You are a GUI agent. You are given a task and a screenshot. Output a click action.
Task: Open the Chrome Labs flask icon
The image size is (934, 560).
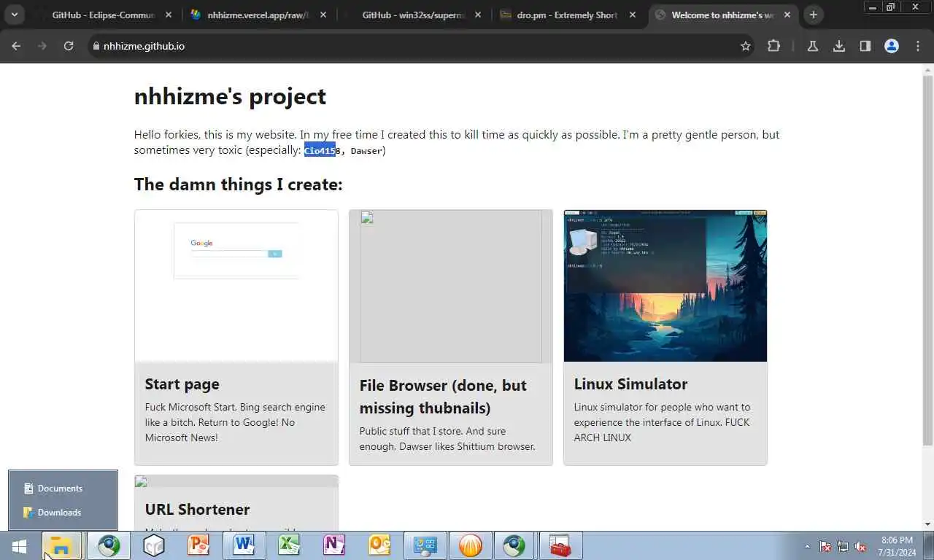tap(812, 46)
